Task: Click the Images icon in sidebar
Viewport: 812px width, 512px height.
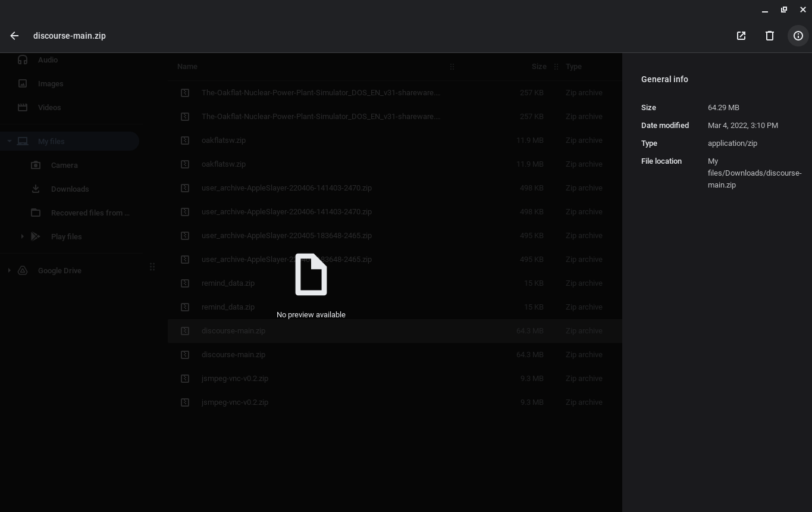Action: (23, 84)
